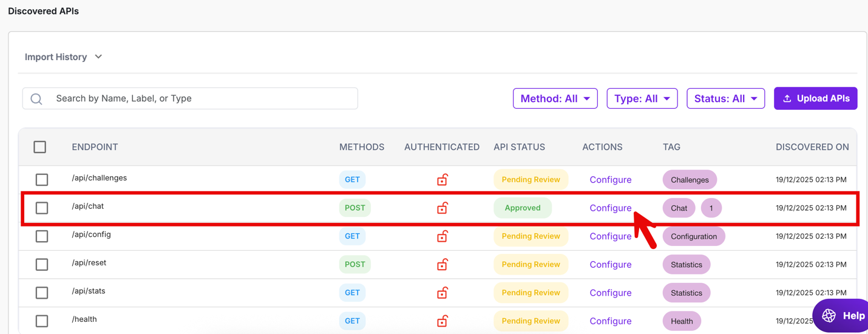This screenshot has height=334, width=868.
Task: Select the /api/stats row checkbox
Action: pyautogui.click(x=42, y=293)
